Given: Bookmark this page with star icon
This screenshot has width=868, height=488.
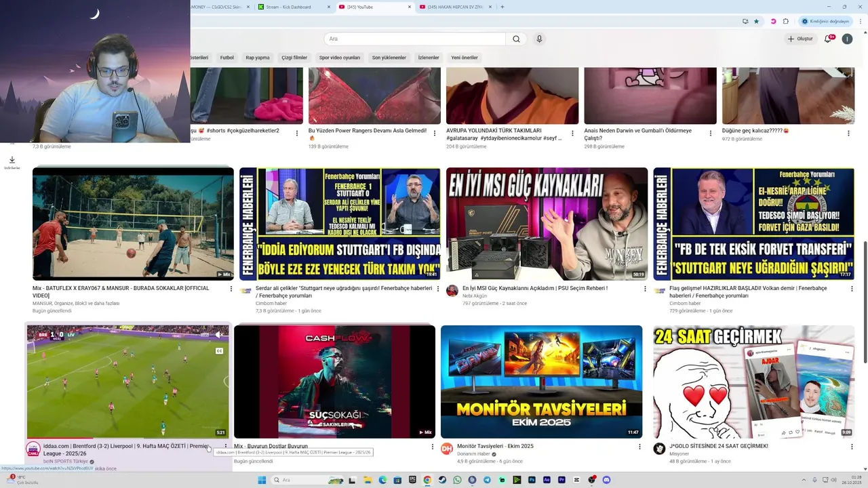Looking at the screenshot, I should pos(757,21).
